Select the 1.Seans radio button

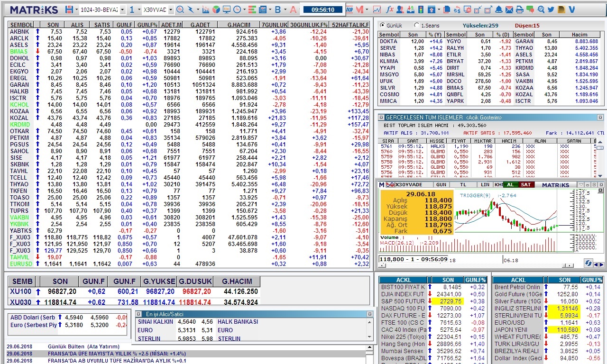point(416,25)
